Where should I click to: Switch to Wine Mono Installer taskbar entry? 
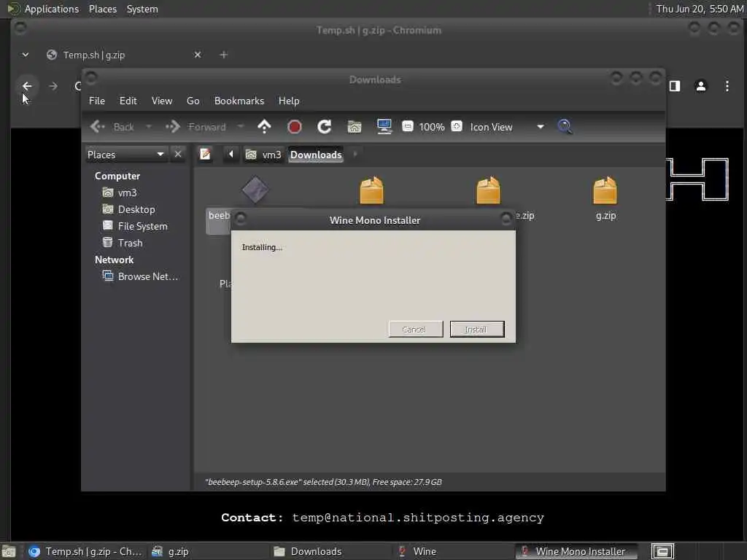click(x=577, y=551)
